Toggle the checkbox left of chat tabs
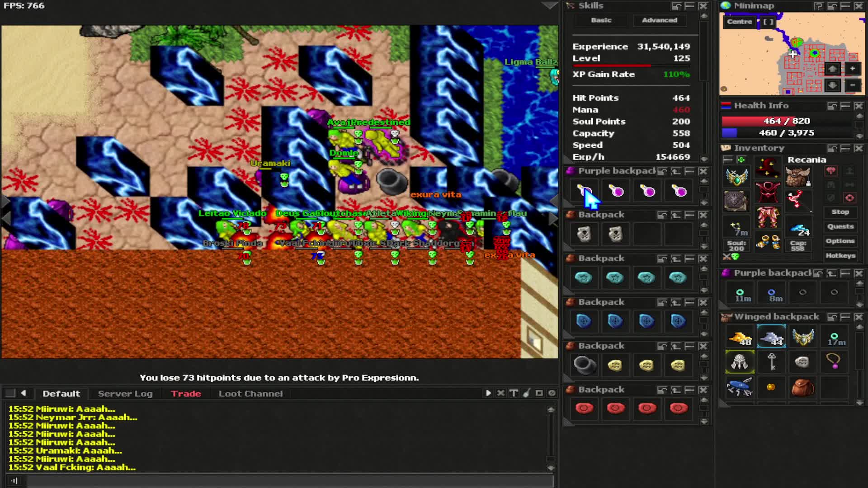The width and height of the screenshot is (868, 488). (x=10, y=393)
